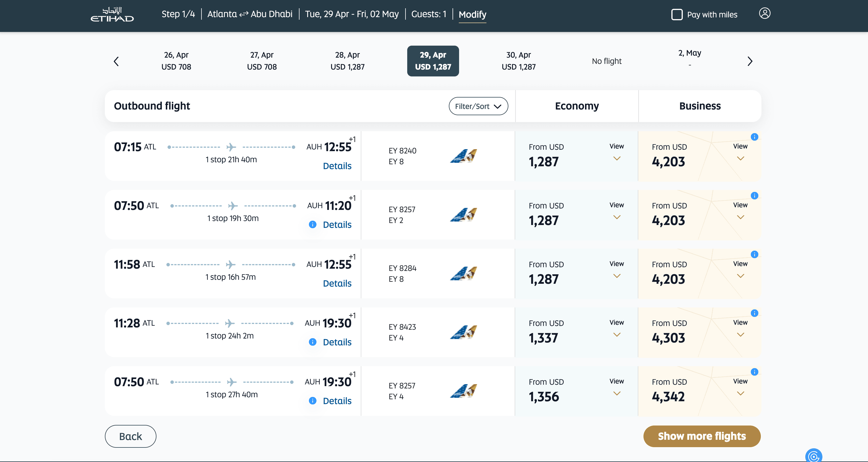Select 30, Apr USD 1,287 date tab
Image resolution: width=868 pixels, height=462 pixels.
tap(518, 61)
